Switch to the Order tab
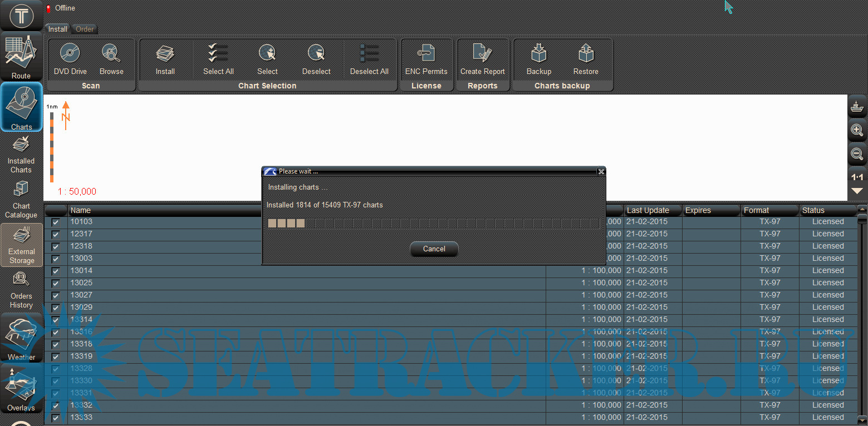This screenshot has height=426, width=868. click(x=85, y=29)
